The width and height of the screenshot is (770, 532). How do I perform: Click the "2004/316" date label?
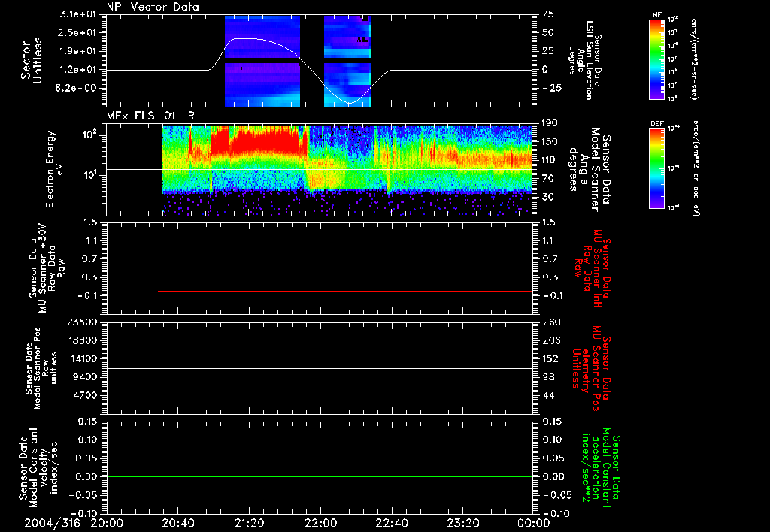52,523
